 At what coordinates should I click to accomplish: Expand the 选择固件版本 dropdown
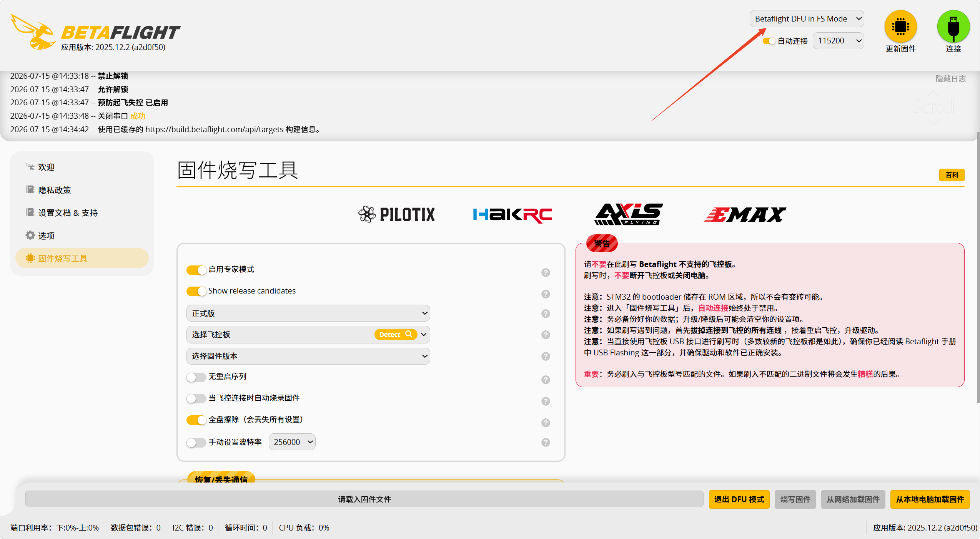(308, 356)
